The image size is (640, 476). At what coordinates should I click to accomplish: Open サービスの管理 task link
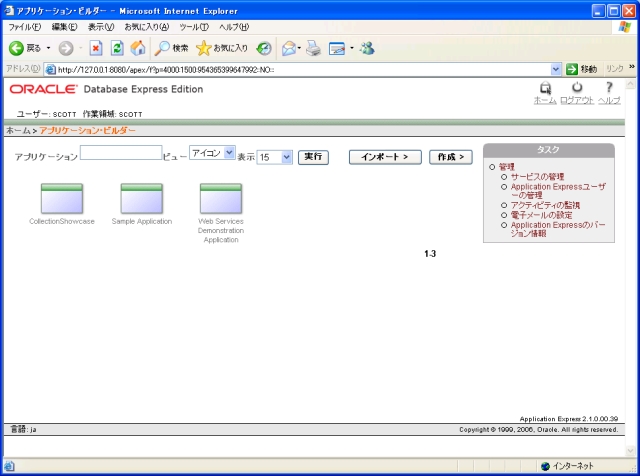coord(538,177)
